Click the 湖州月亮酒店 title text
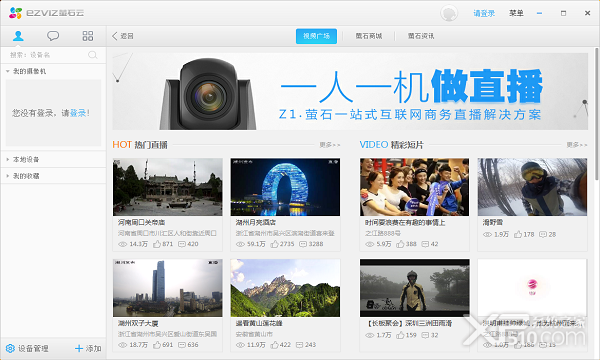The width and height of the screenshot is (600, 360). coord(256,222)
